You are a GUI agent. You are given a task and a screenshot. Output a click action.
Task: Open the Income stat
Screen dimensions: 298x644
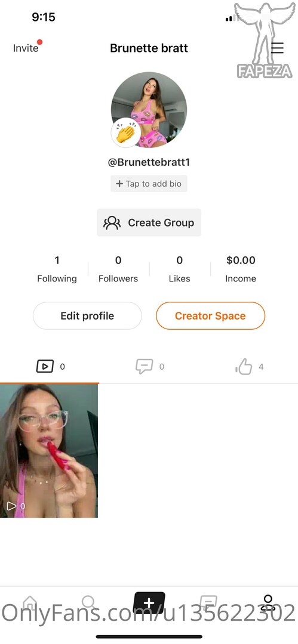click(241, 269)
